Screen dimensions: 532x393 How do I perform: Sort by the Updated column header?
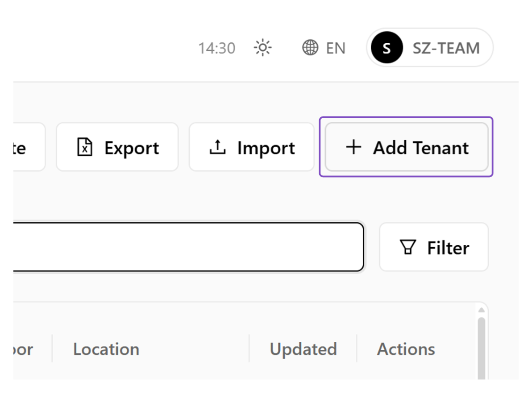303,349
